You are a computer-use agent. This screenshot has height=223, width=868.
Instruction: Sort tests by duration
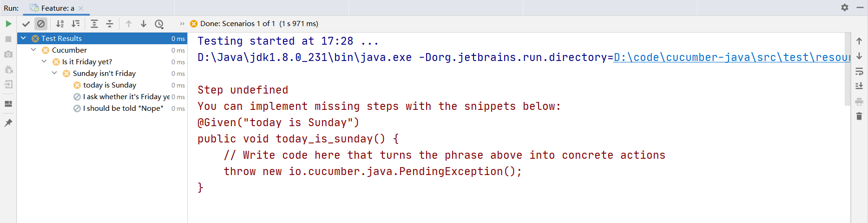pyautogui.click(x=75, y=24)
